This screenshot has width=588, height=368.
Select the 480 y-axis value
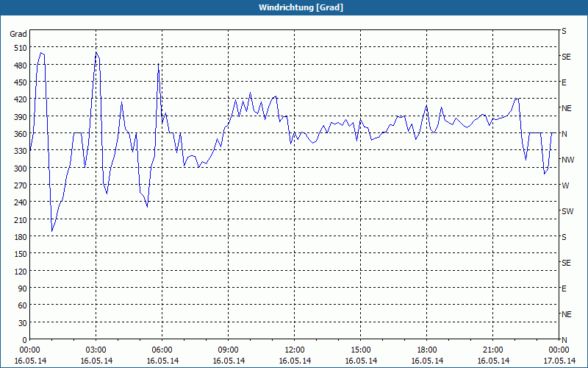click(x=21, y=66)
